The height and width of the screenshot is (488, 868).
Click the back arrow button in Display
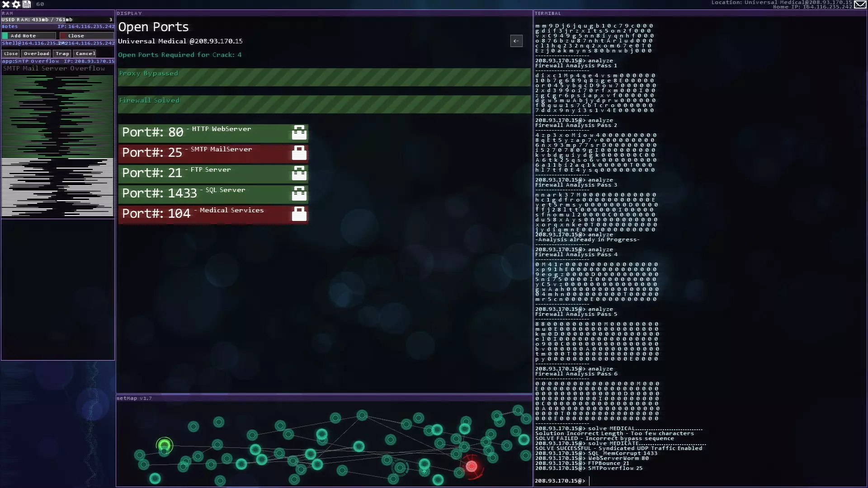pos(516,41)
